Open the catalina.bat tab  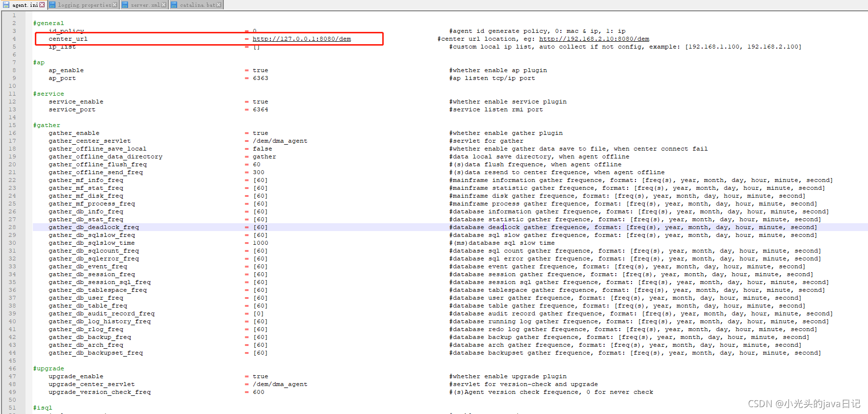[x=196, y=5]
